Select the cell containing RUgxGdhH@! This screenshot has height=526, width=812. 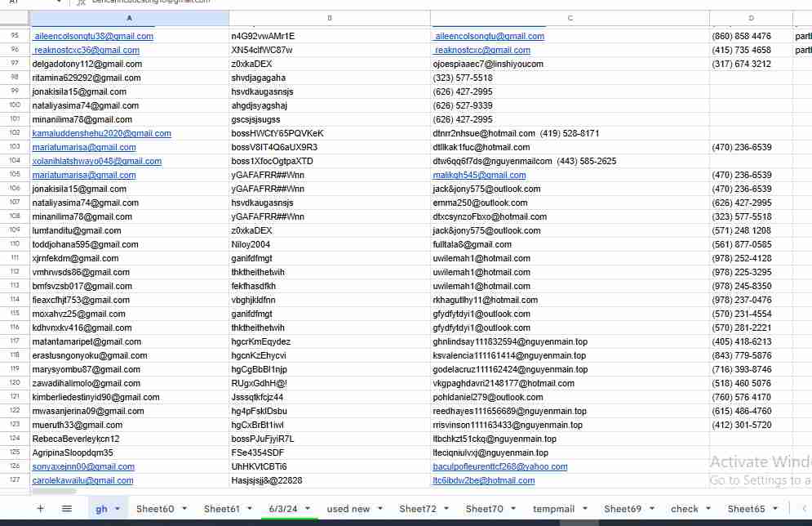[330, 384]
